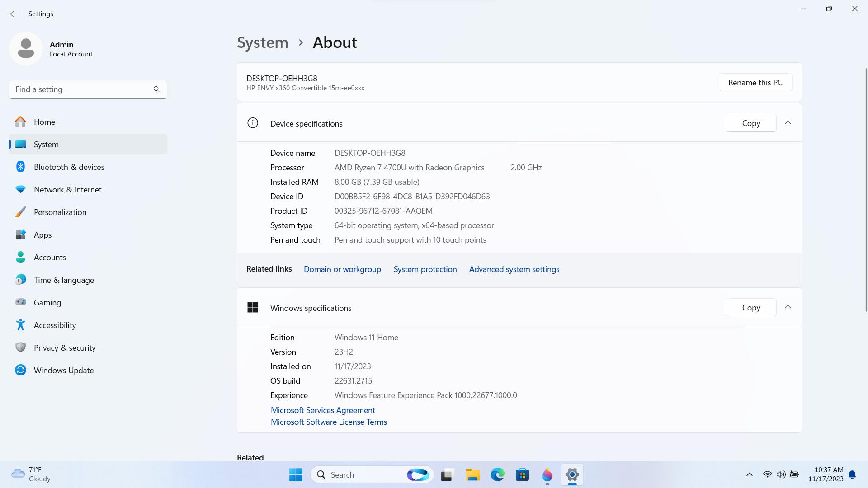This screenshot has width=868, height=488.
Task: Click Edition value Windows 11 Home
Action: (x=366, y=338)
